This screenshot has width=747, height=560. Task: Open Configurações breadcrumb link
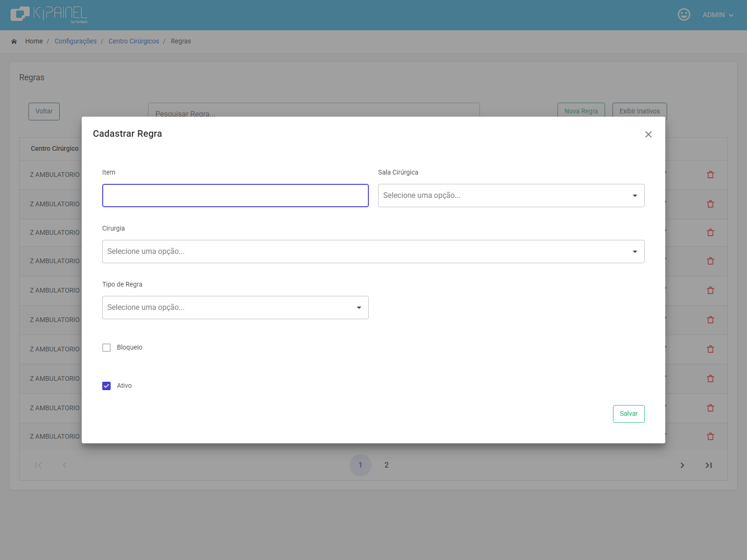point(76,41)
